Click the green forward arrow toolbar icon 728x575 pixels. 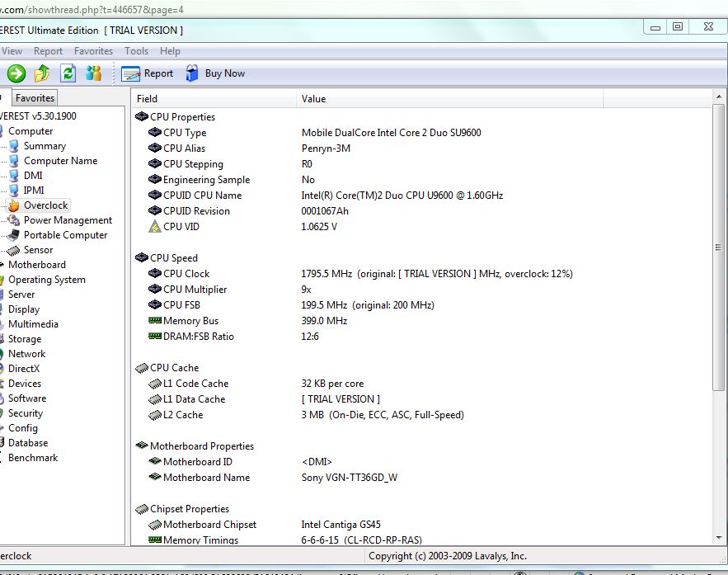tap(16, 73)
